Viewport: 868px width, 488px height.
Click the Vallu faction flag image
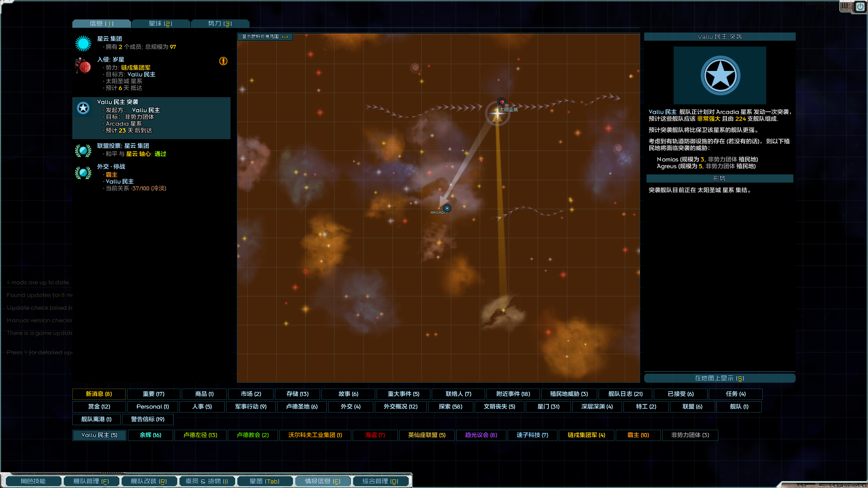click(720, 75)
